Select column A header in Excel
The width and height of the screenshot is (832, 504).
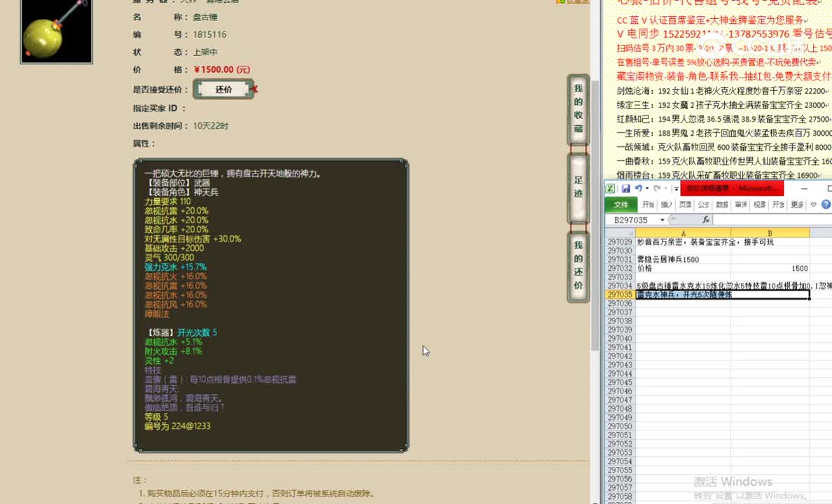click(683, 233)
